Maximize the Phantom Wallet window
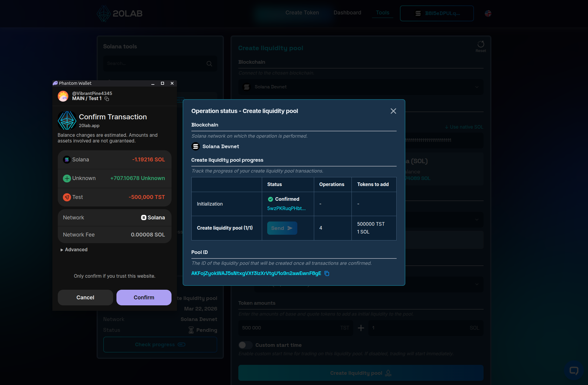The image size is (588, 385). (162, 83)
